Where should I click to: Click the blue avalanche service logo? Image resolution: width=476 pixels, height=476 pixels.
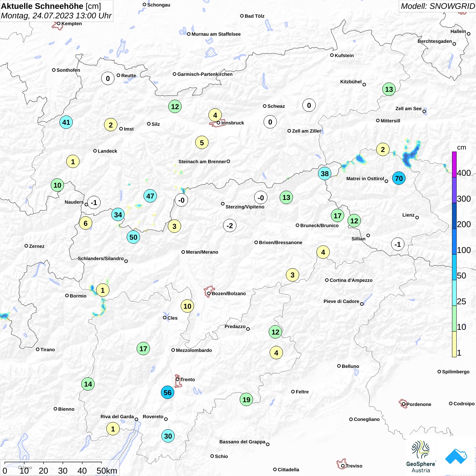[456, 456]
